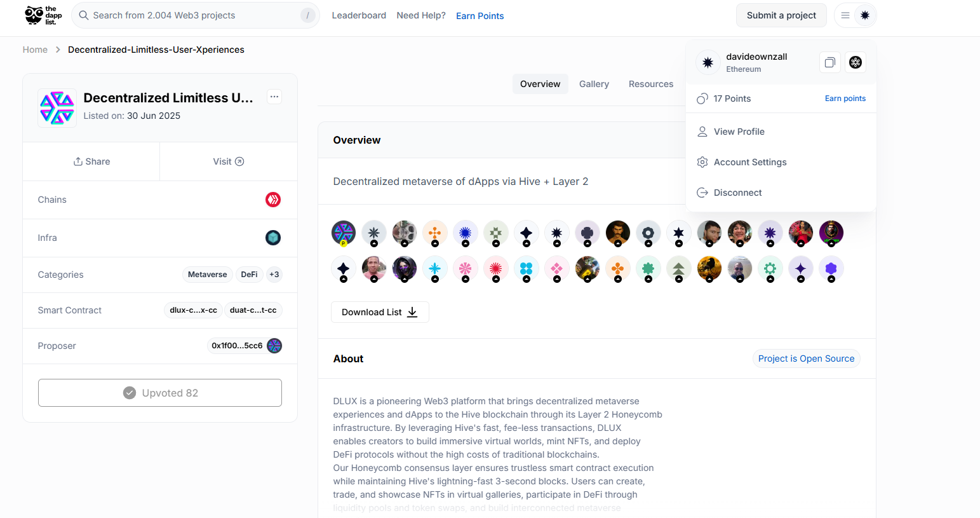Screen dimensions: 980x518
Task: Click the 17 Points entry
Action: tap(724, 99)
